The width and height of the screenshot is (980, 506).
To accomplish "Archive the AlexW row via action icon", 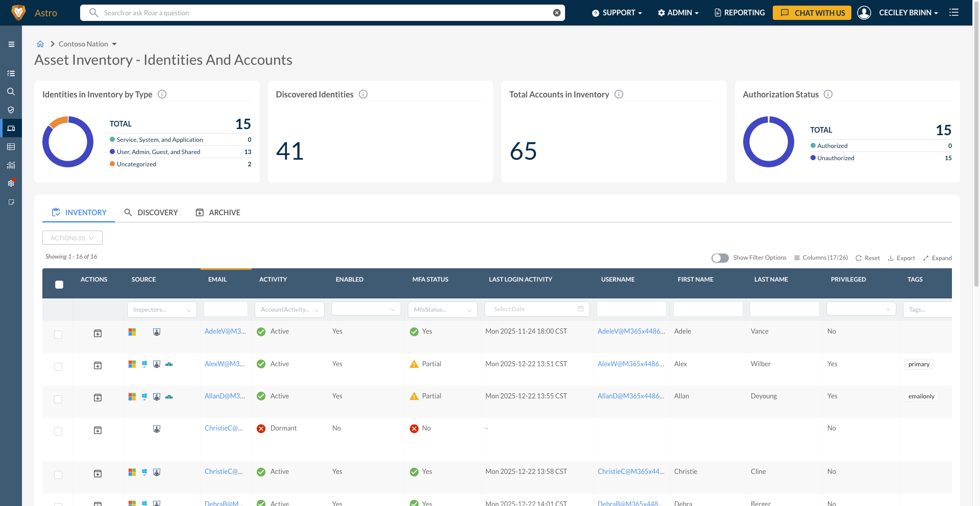I will (x=98, y=366).
